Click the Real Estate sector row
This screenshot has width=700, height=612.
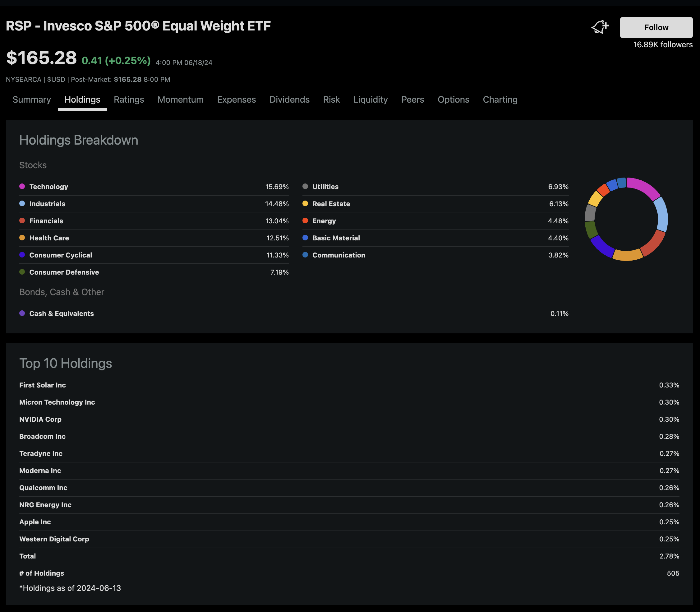pos(331,204)
